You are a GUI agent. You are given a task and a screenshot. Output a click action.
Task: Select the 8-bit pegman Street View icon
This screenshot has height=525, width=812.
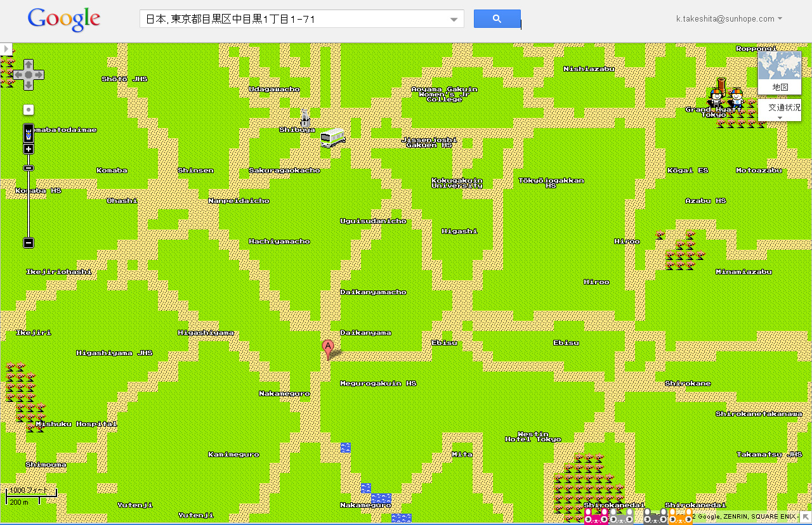tap(29, 133)
